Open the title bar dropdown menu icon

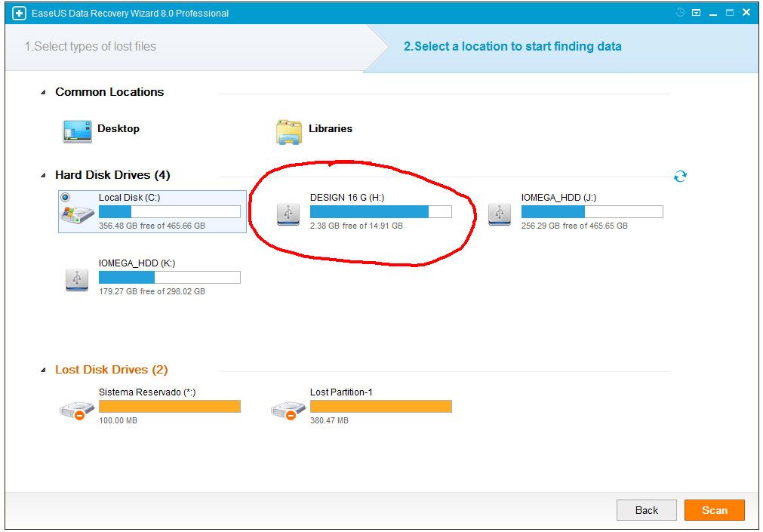[x=697, y=13]
